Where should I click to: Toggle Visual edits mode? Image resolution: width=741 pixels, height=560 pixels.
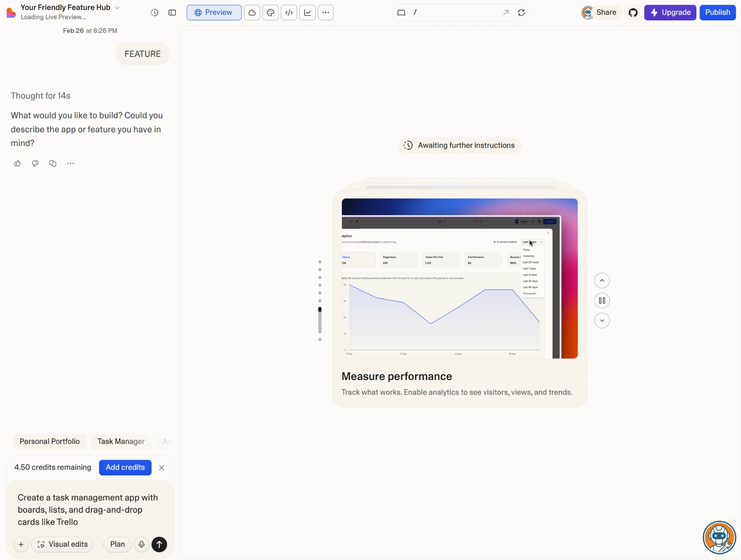[63, 544]
